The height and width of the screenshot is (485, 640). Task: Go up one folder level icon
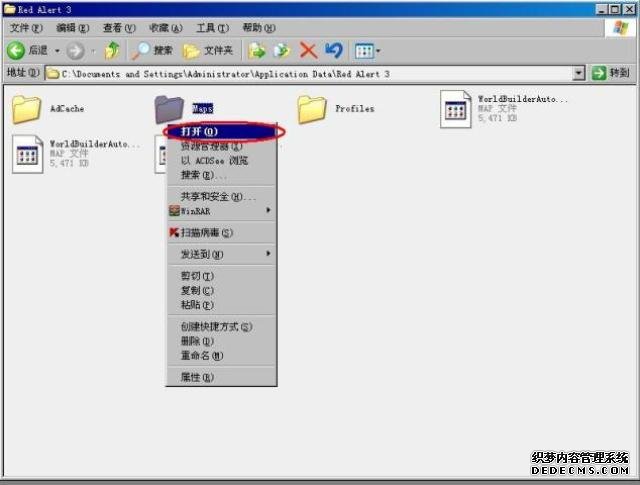coord(112,51)
